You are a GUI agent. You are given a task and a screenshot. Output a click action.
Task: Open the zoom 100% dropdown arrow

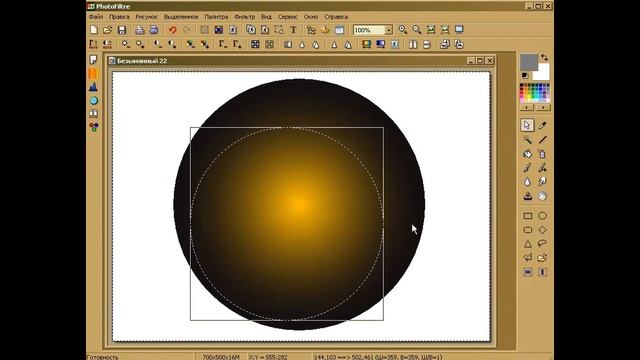click(389, 30)
